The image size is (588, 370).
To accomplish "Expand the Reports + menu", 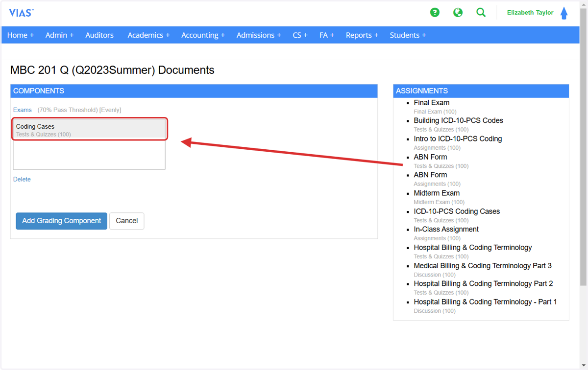I will [362, 35].
